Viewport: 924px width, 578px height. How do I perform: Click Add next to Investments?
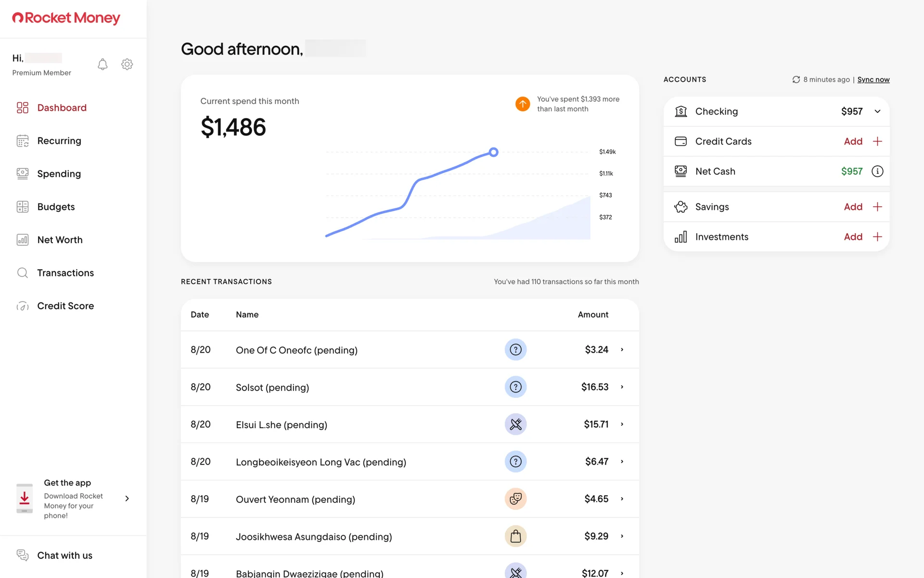pos(853,237)
